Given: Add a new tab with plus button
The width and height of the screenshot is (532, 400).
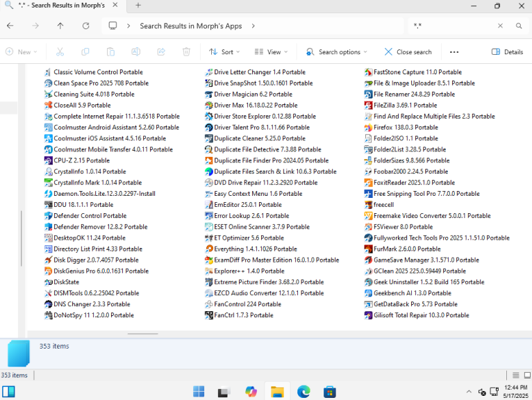Looking at the screenshot, I should (x=138, y=6).
